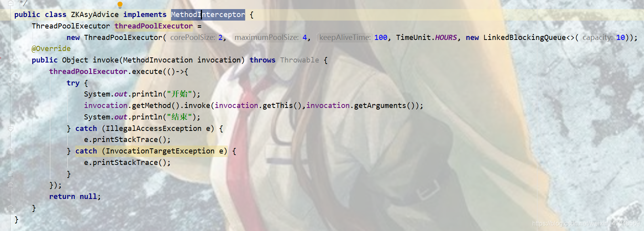Screen dimensions: 644x231
Task: Select the corePoolSize parameter hint
Action: point(192,38)
